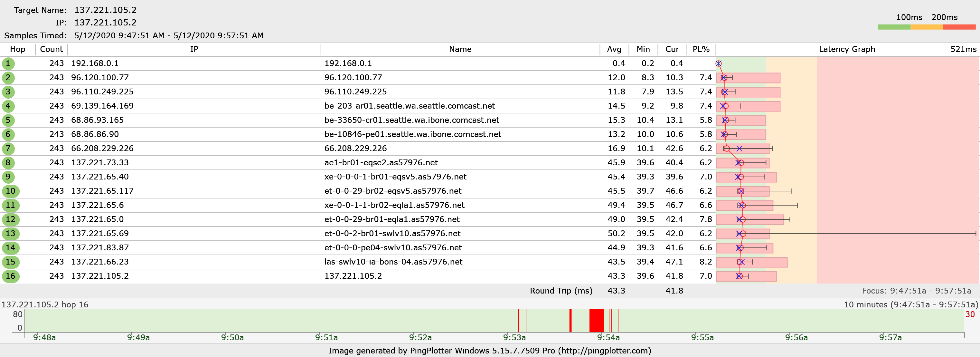Screen dimensions: 980x357
Task: Click the las-swlv10-ia-bons-04.as57976.net hop name
Action: [393, 262]
